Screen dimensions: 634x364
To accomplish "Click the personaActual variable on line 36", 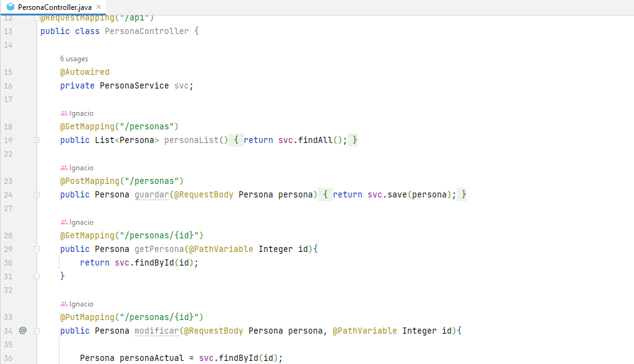I will (x=152, y=358).
